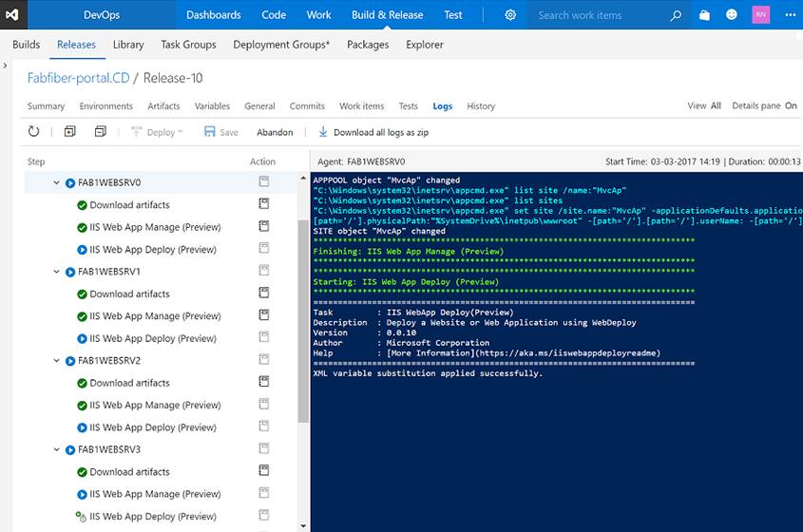Click Download all logs as zip
803x532 pixels.
[381, 132]
